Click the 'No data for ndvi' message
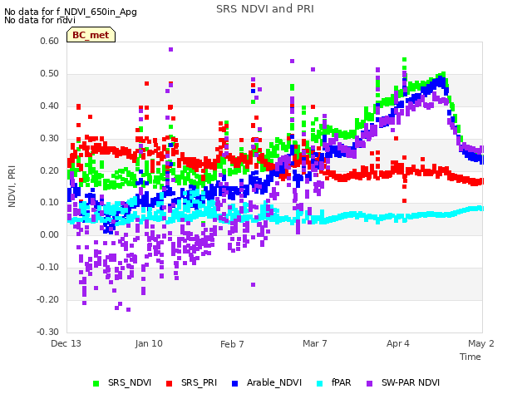Viewport: 532px width, 399px height. [x=40, y=20]
